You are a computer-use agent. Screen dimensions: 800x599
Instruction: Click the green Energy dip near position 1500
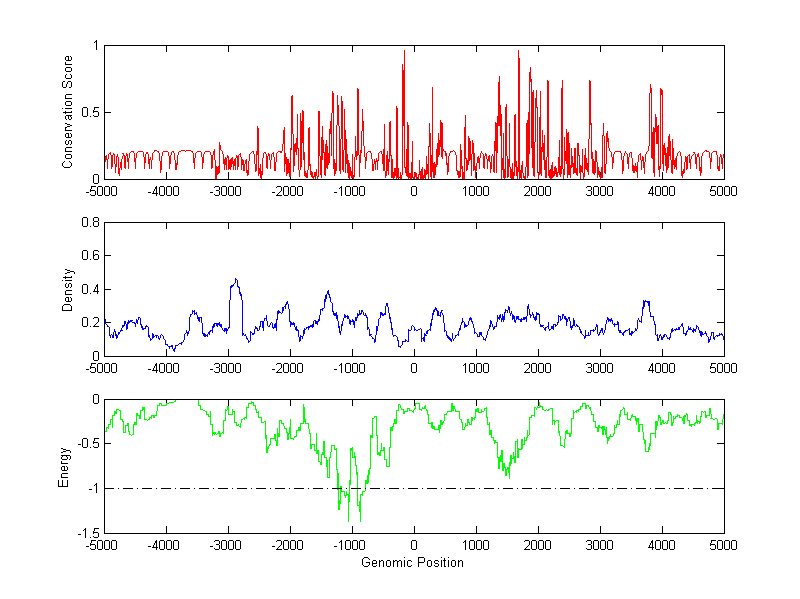pos(508,473)
